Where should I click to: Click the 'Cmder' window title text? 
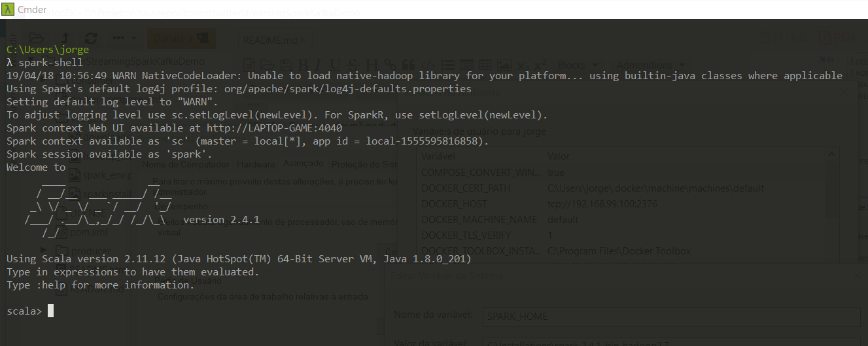point(32,9)
